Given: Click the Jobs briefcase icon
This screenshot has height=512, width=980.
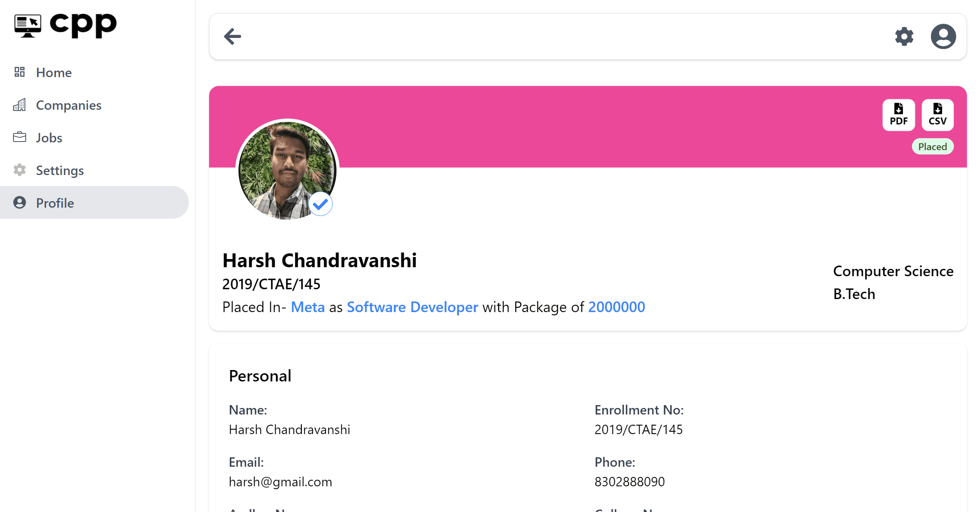Looking at the screenshot, I should tap(20, 137).
